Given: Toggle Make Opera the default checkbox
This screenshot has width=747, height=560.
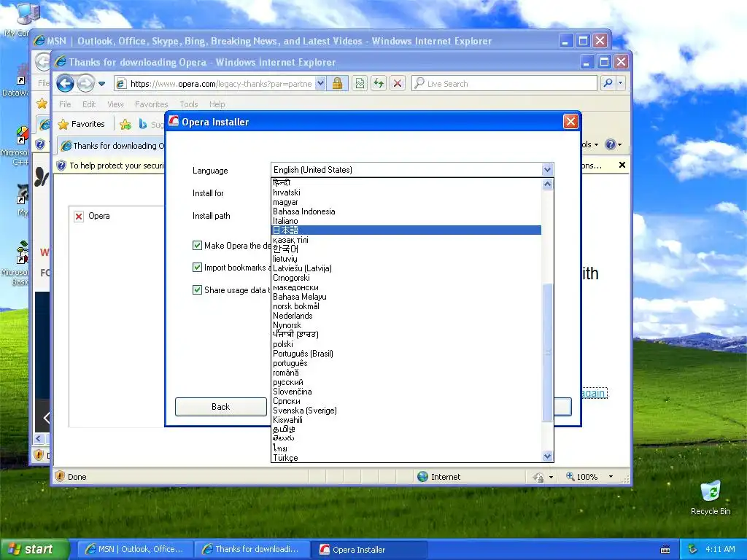Looking at the screenshot, I should point(197,245).
